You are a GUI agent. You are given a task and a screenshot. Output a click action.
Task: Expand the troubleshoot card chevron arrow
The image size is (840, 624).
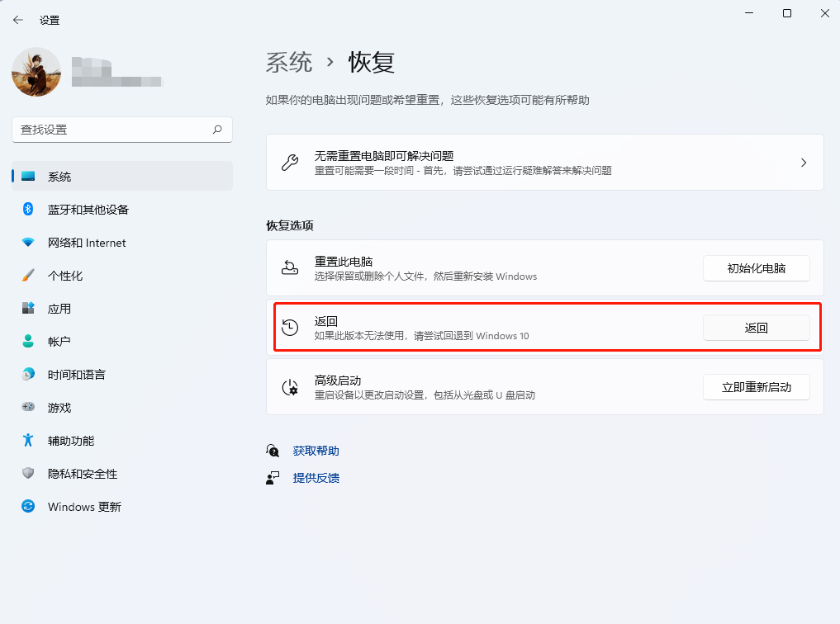804,163
